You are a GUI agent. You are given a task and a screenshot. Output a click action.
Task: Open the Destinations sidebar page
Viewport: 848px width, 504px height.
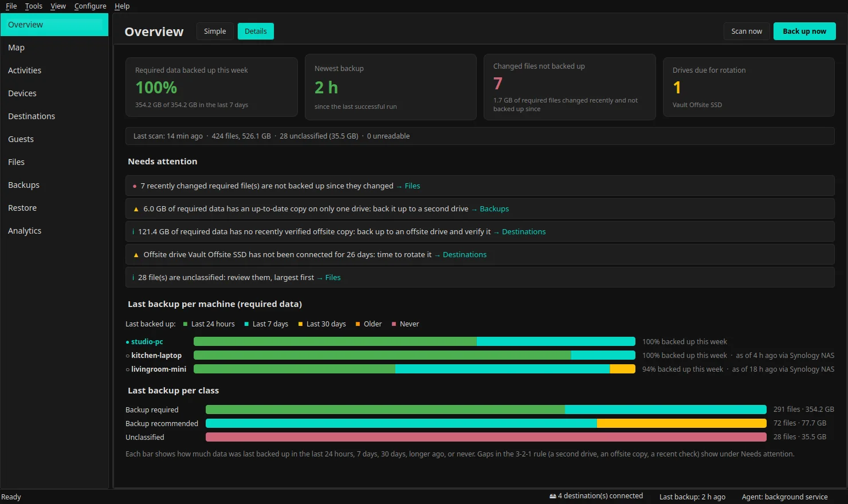54,116
